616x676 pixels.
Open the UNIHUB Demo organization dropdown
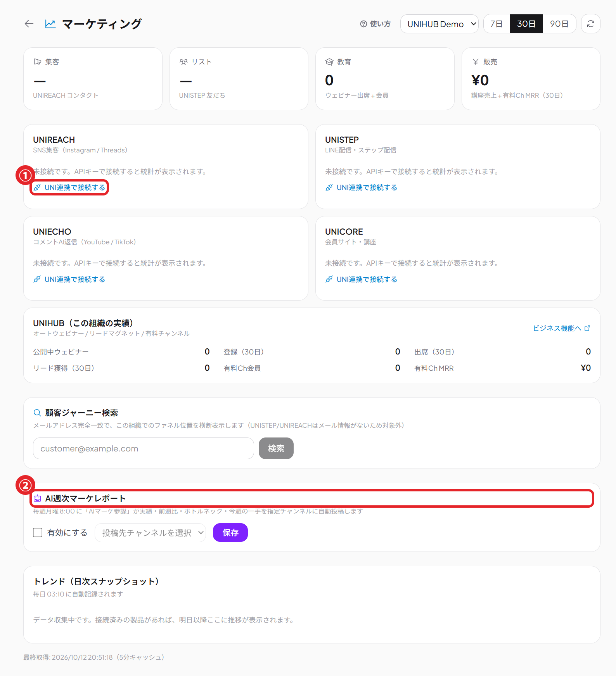pyautogui.click(x=439, y=24)
